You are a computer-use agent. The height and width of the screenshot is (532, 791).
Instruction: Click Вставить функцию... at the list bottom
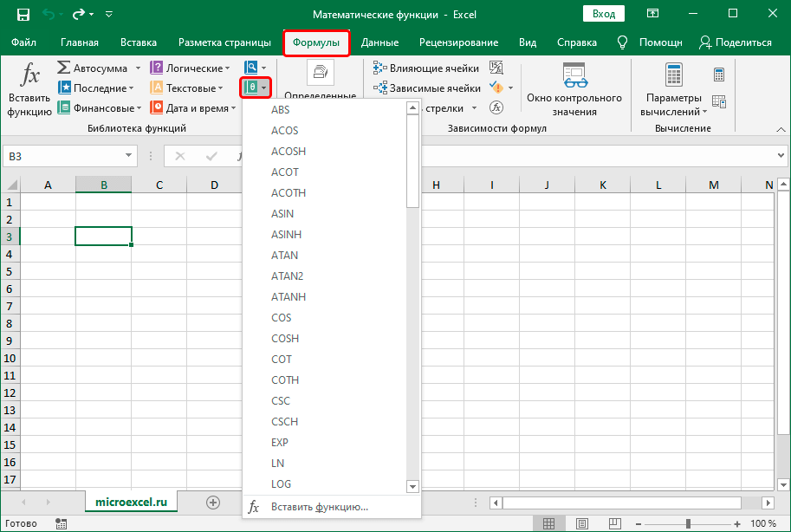tap(319, 507)
